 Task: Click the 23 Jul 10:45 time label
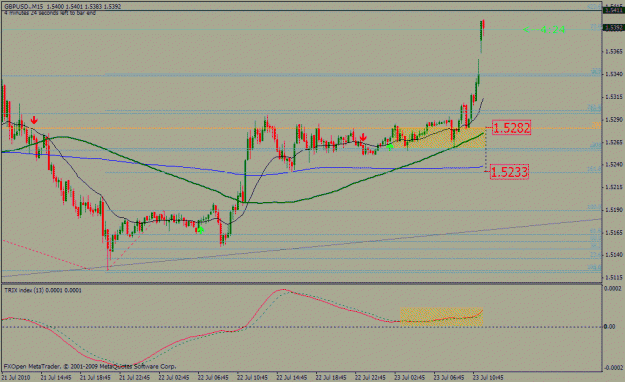[489, 377]
